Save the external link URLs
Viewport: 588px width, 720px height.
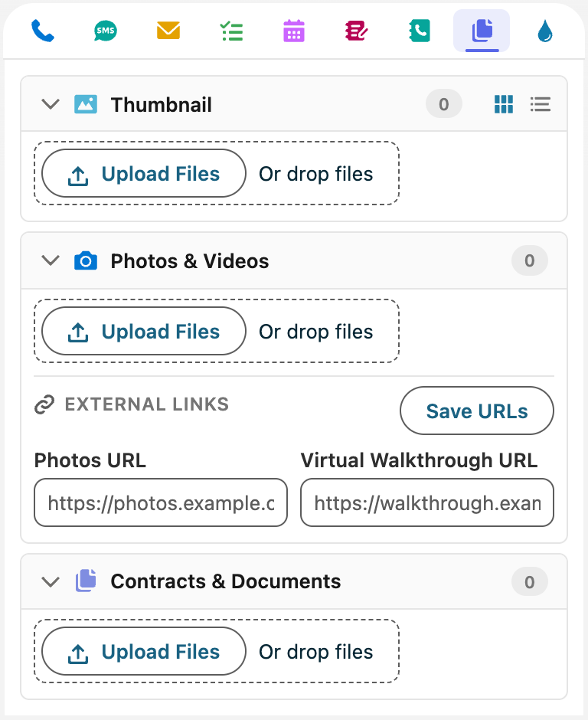coord(477,411)
